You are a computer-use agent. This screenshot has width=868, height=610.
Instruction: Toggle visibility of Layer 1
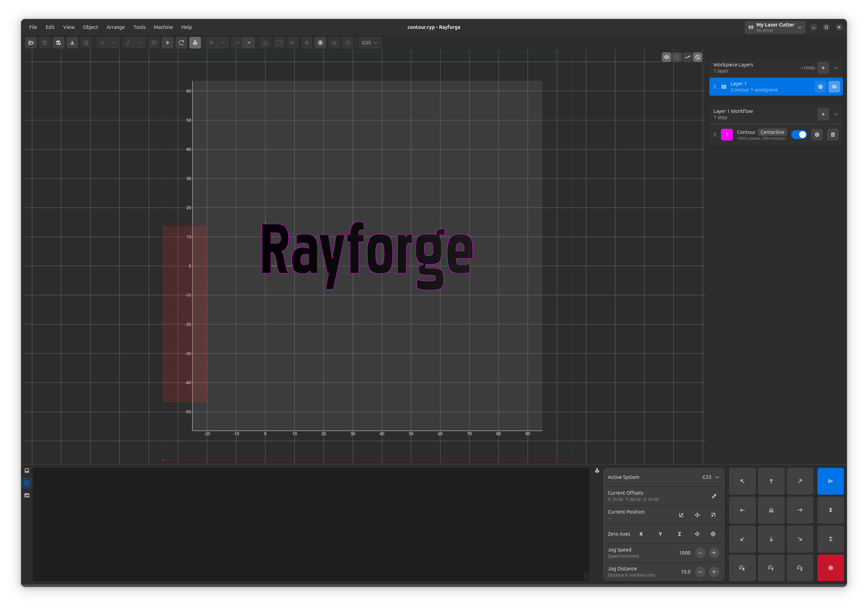[x=834, y=87]
